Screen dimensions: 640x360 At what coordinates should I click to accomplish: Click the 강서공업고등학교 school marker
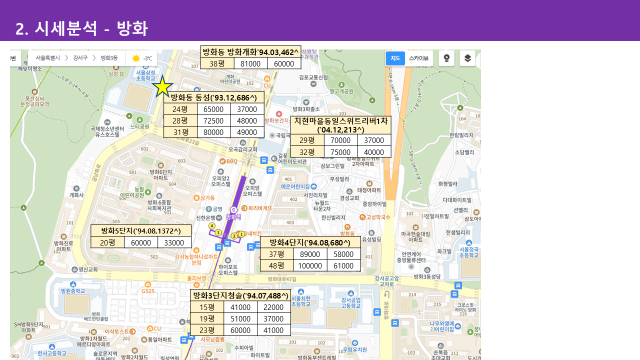pyautogui.click(x=351, y=293)
